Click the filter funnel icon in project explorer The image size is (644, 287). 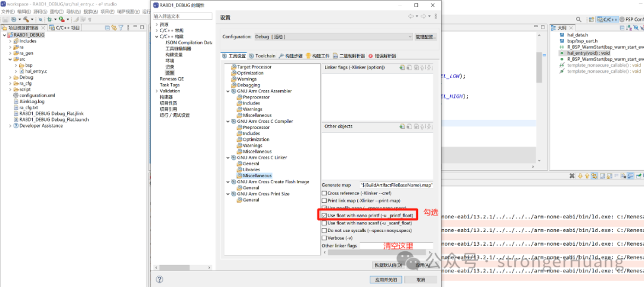120,27
